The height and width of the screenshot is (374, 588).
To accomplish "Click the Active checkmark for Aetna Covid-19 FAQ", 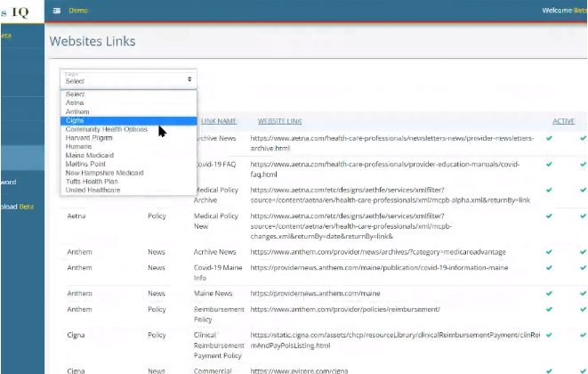I will point(549,165).
